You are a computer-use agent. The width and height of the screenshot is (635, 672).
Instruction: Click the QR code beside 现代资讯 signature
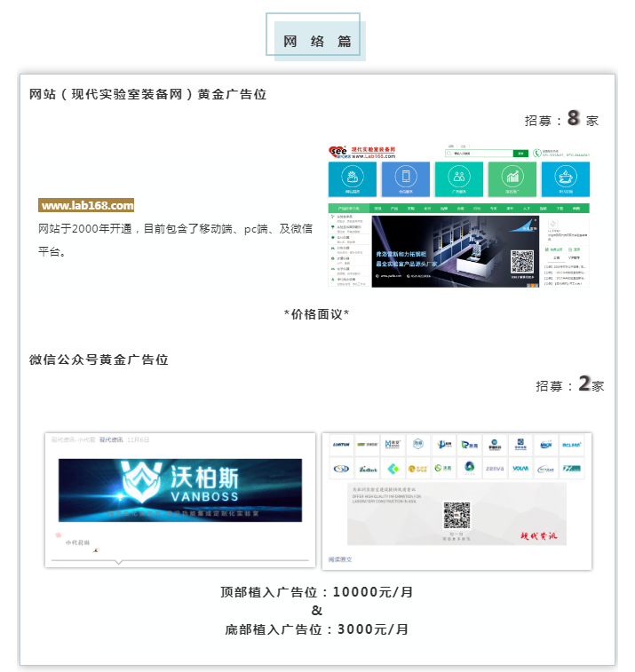(456, 514)
